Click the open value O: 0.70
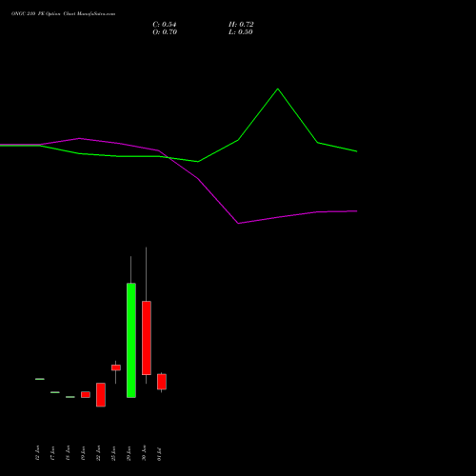This screenshot has width=476, height=476. tap(165, 32)
